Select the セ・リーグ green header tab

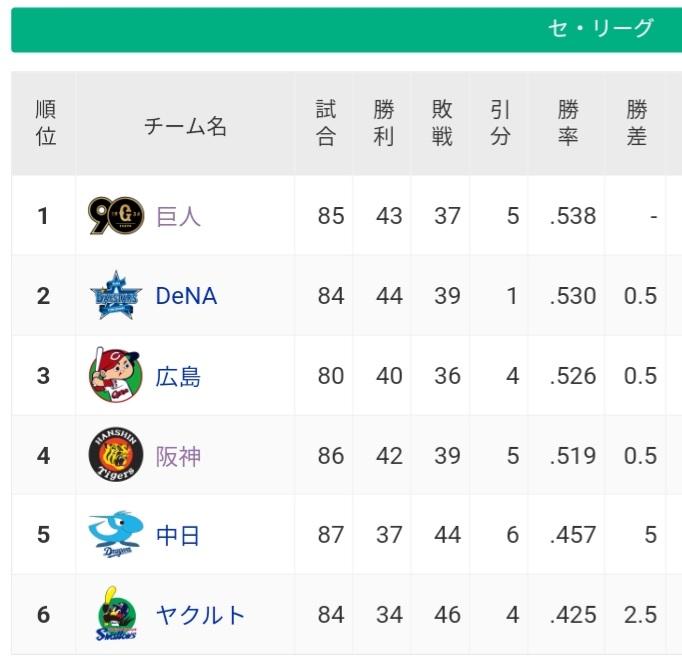(x=347, y=30)
